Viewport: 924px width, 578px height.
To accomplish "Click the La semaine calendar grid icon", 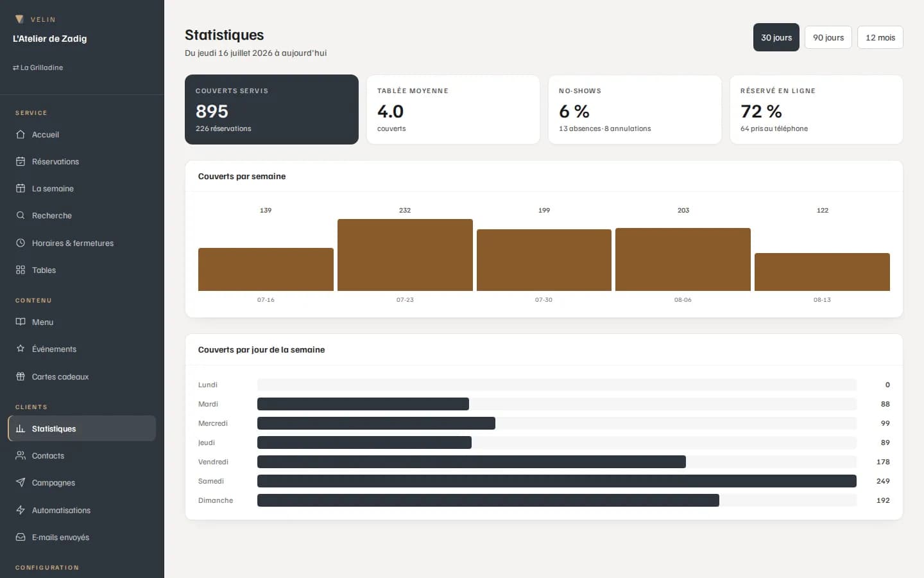I will coord(21,189).
